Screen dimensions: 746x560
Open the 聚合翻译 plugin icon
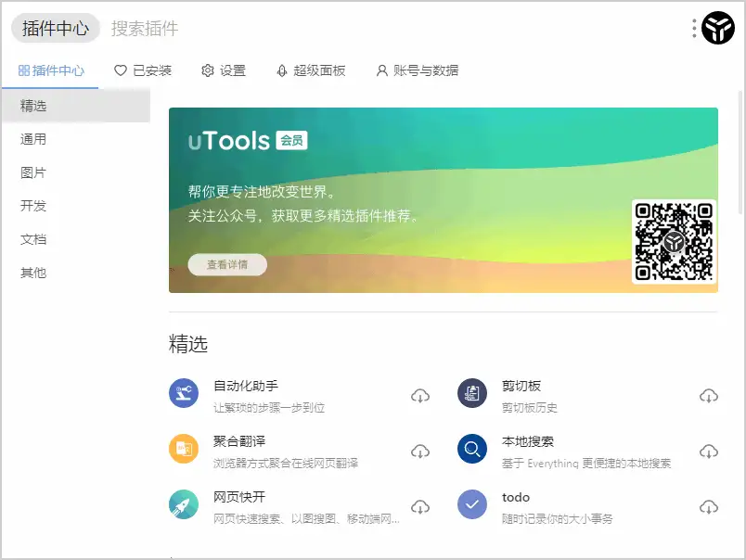pos(183,450)
